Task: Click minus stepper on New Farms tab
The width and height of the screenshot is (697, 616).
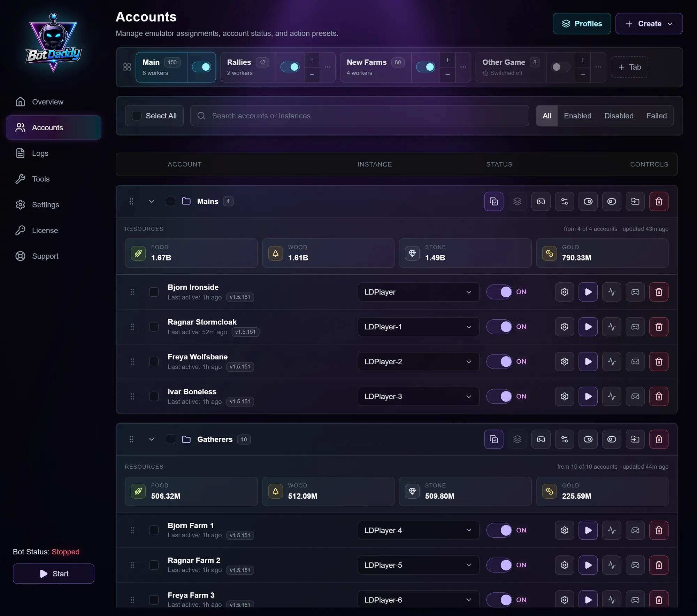Action: [447, 74]
